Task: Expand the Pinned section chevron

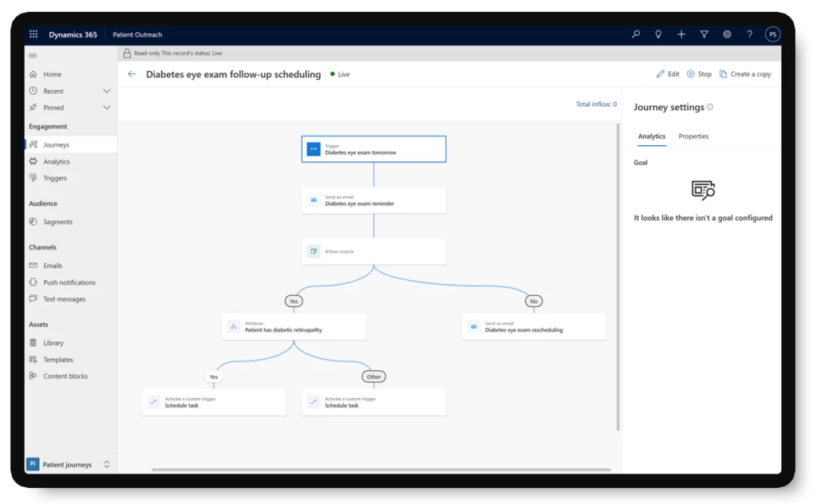Action: [106, 108]
